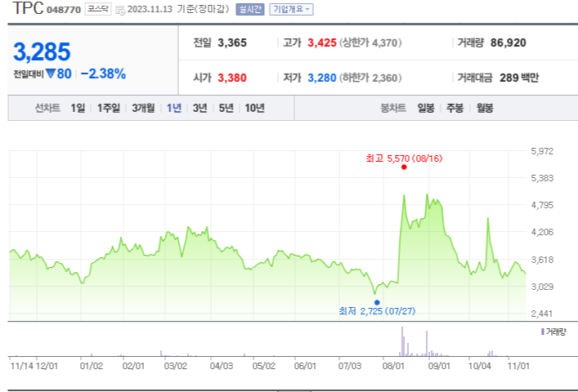Click the 거래량 legend swatch

(543, 332)
